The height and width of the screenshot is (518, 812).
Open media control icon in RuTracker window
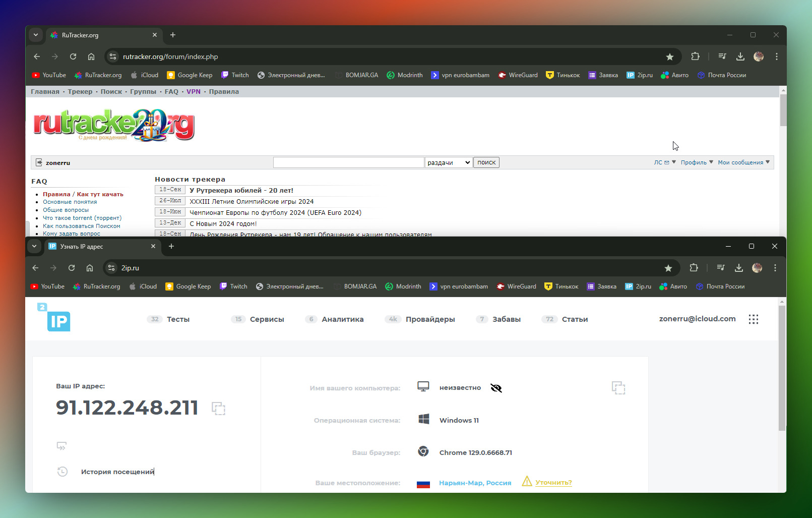[x=722, y=56]
